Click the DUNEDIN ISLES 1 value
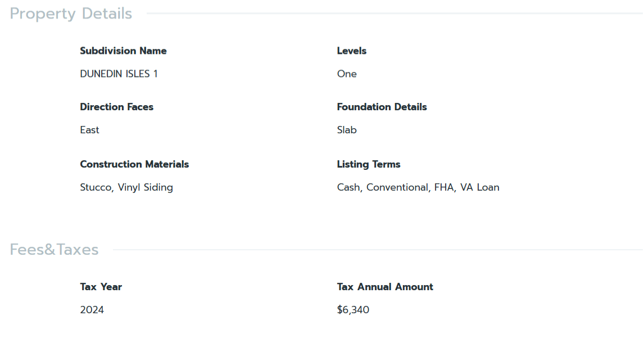644x361 pixels. point(119,74)
